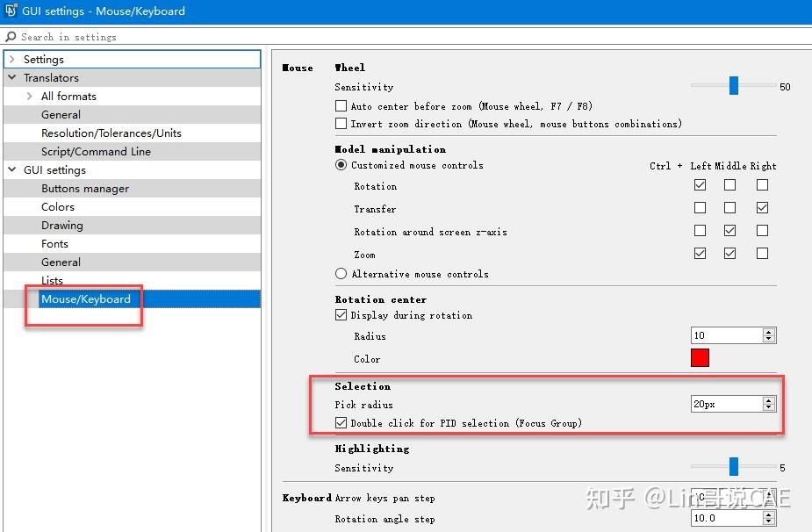The width and height of the screenshot is (812, 532).
Task: Click the Highlighting Sensitivity slider handle
Action: pyautogui.click(x=734, y=466)
